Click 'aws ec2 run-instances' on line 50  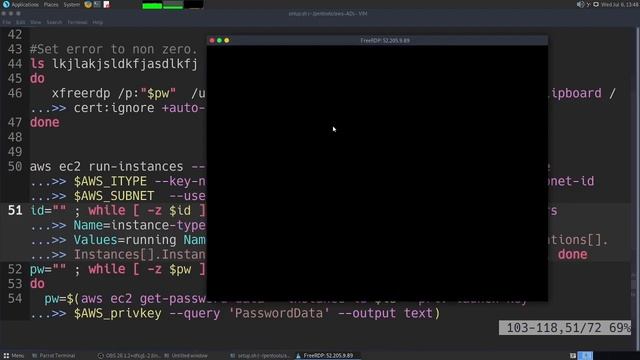pos(107,167)
